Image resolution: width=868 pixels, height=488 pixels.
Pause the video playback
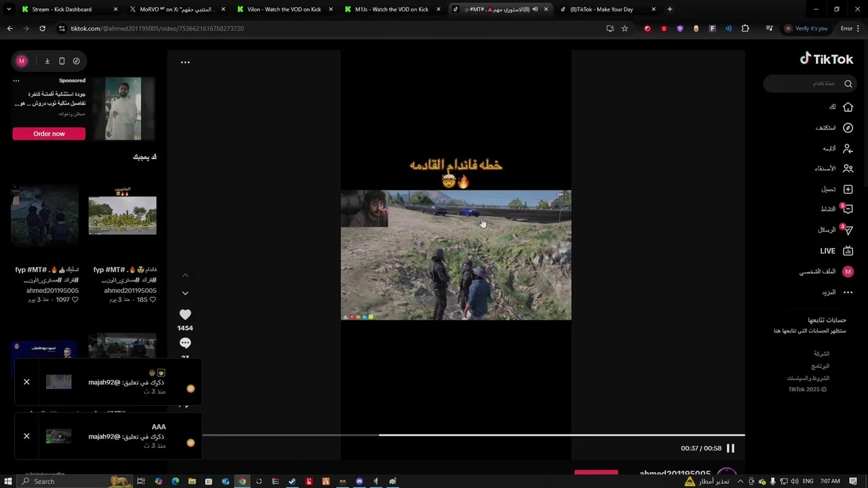(x=730, y=448)
